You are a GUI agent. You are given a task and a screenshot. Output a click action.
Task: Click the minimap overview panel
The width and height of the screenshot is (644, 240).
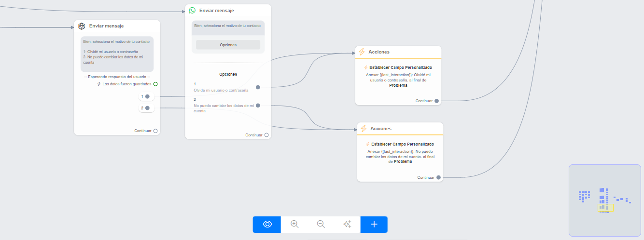pyautogui.click(x=604, y=200)
